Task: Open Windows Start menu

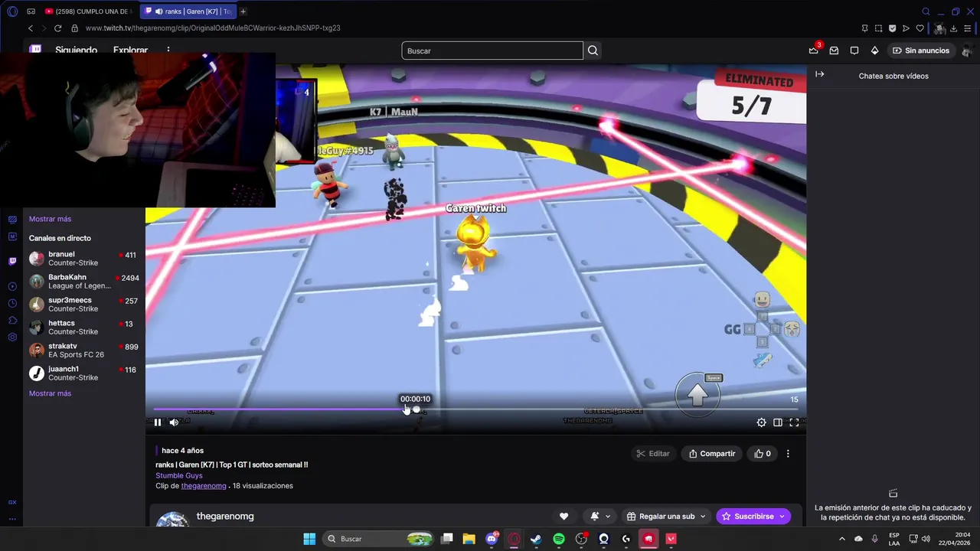Action: (x=309, y=539)
